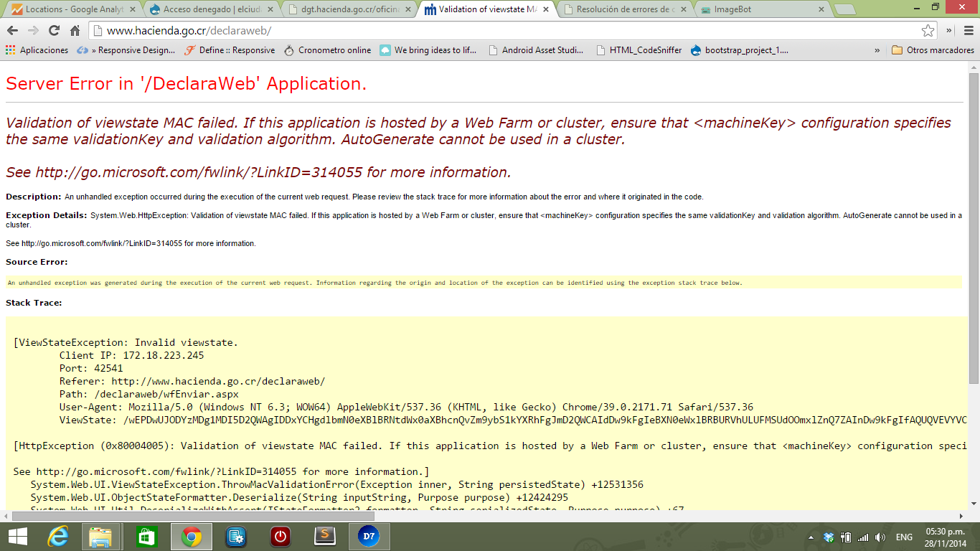Click the horizontal scrollbar right arrow
The height and width of the screenshot is (551, 980).
point(961,516)
